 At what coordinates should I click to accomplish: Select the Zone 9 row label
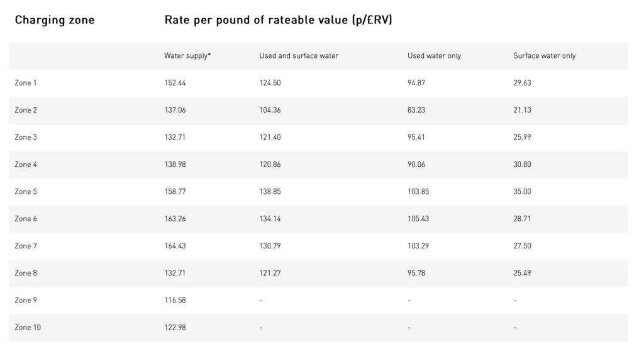[x=25, y=299]
